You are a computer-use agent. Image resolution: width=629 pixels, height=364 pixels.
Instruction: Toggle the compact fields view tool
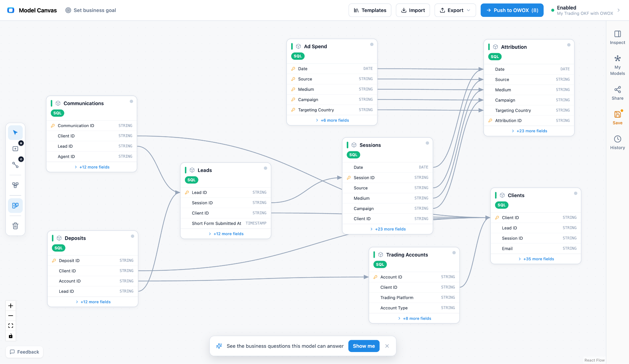pos(15,205)
